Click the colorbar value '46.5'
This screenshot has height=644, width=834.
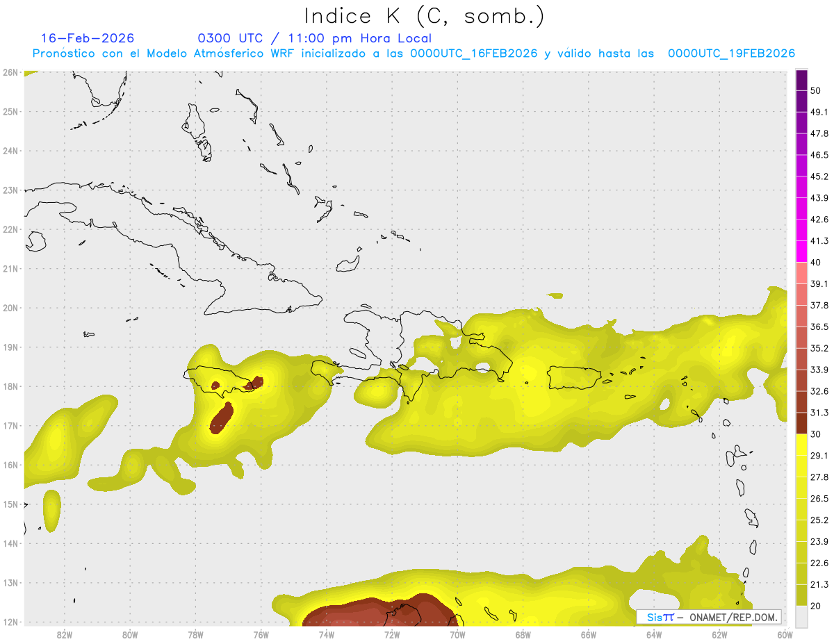coord(818,155)
